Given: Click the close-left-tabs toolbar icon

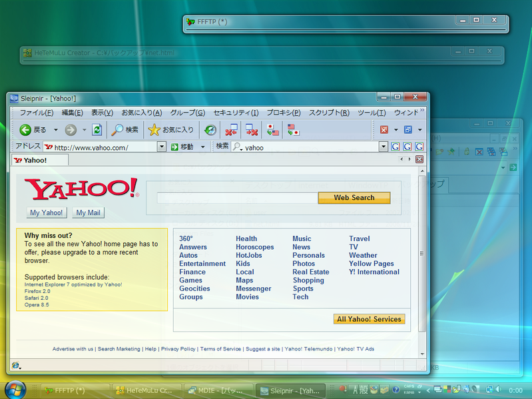Looking at the screenshot, I should 232,130.
